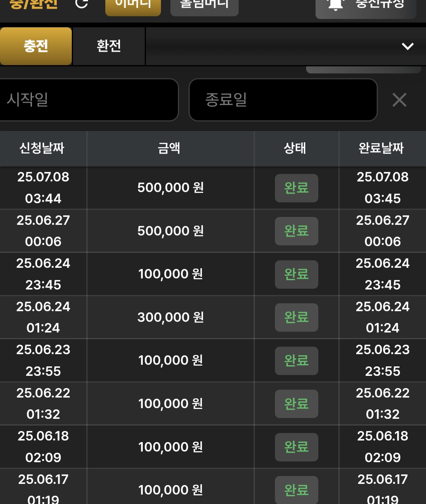Switch to the 환전 tab
This screenshot has height=504, width=426.
click(x=109, y=46)
